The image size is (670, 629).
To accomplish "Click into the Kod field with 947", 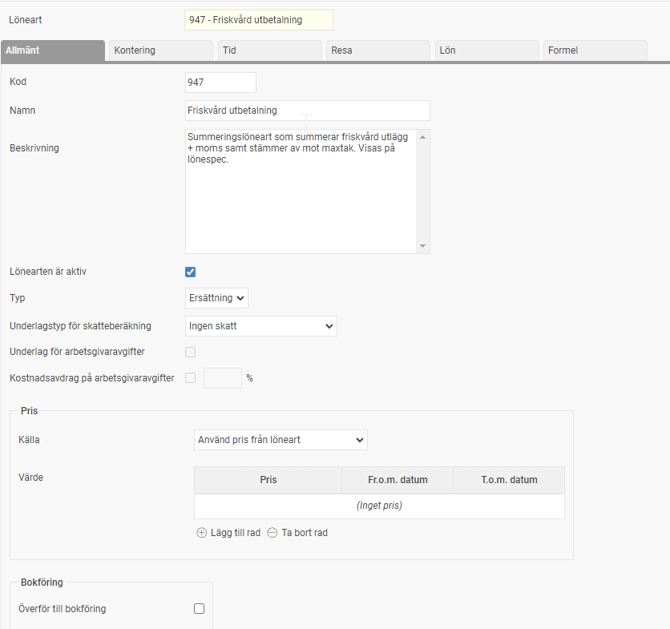I will (220, 82).
